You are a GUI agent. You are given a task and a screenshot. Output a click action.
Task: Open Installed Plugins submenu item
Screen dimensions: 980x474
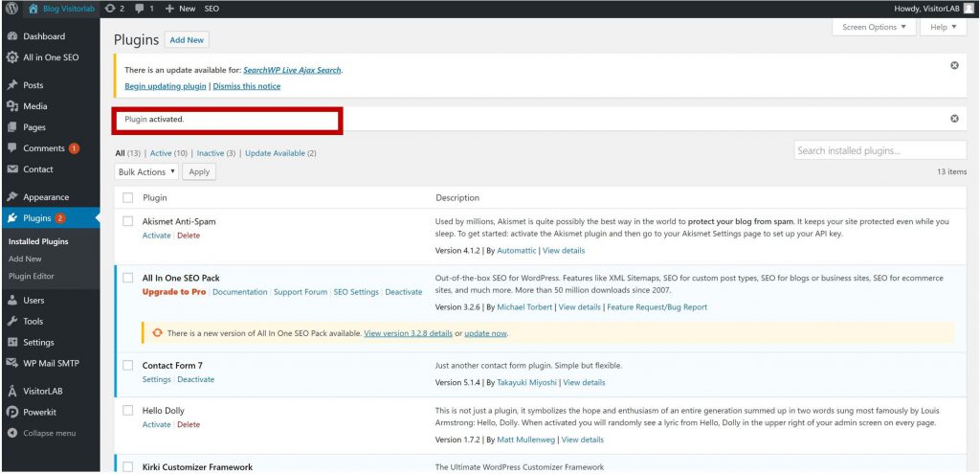tap(38, 241)
